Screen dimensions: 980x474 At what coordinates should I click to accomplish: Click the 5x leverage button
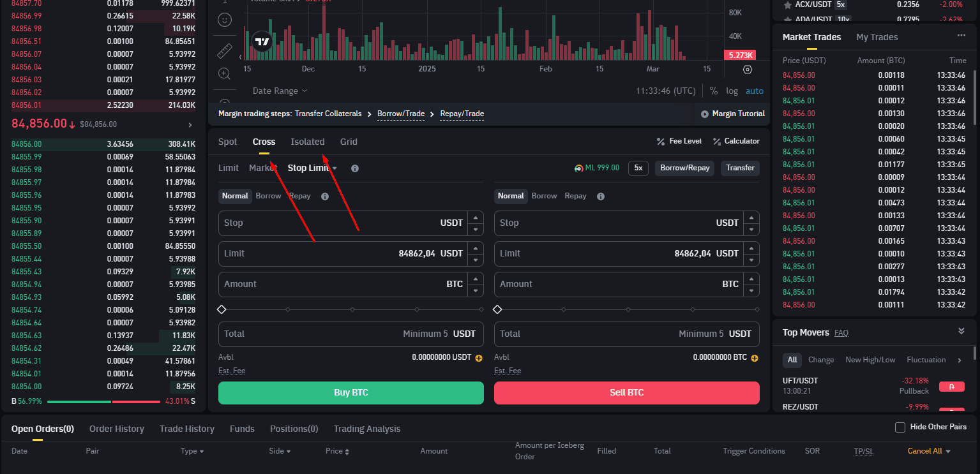tap(638, 168)
